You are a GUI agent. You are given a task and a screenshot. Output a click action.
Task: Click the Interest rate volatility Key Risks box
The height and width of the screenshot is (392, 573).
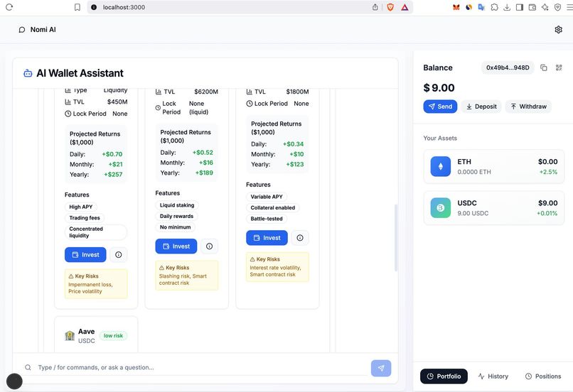click(277, 267)
